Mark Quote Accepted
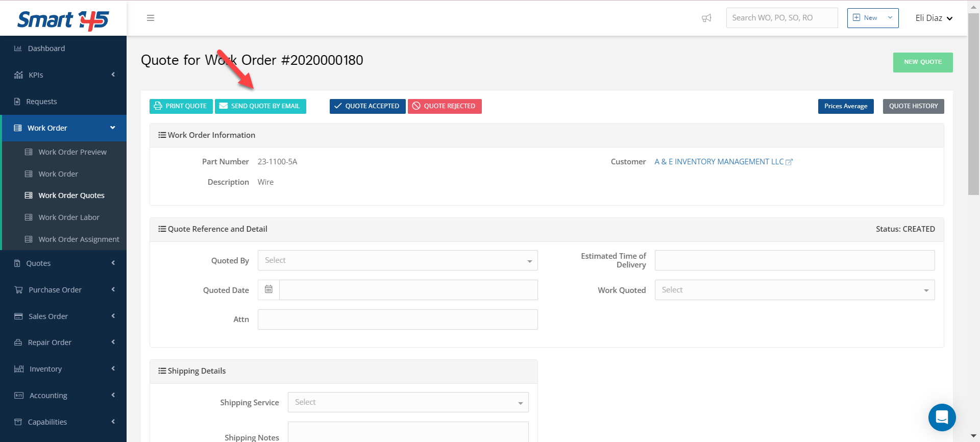The height and width of the screenshot is (442, 980). click(367, 106)
